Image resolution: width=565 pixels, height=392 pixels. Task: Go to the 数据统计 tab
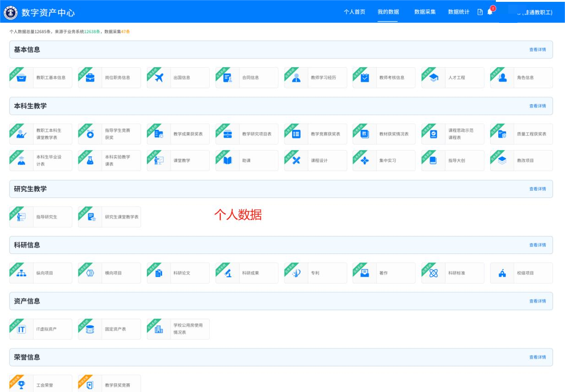458,12
